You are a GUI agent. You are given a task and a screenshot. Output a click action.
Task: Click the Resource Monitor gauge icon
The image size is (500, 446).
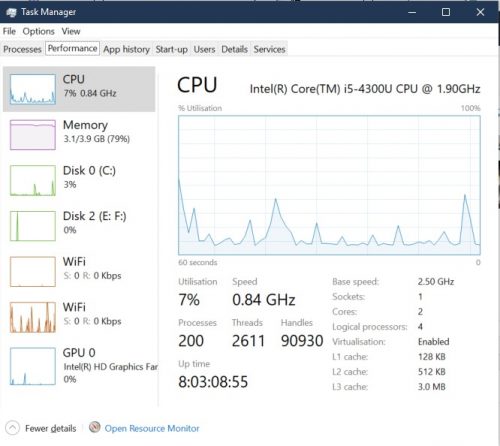(x=95, y=427)
